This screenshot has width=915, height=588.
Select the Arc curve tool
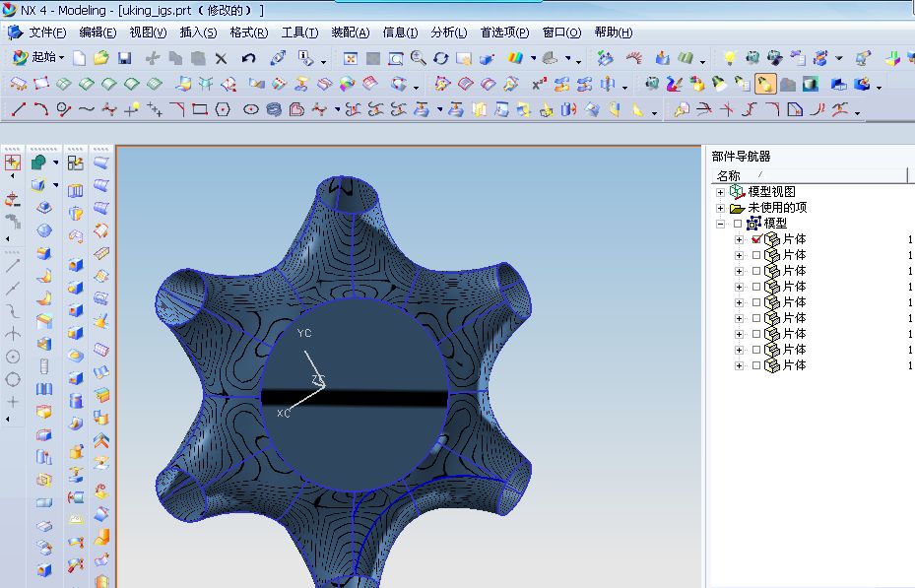point(40,109)
